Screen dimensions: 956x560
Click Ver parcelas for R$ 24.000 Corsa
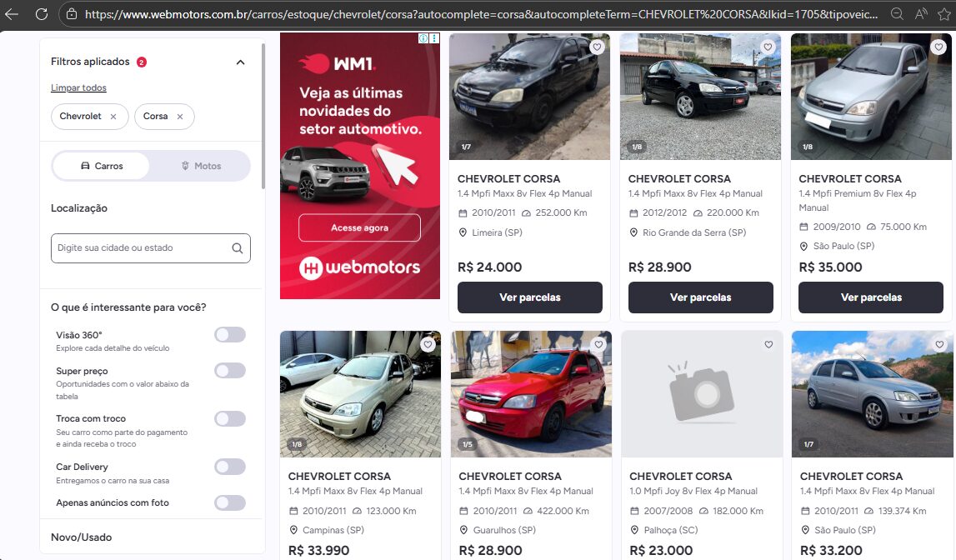click(529, 297)
